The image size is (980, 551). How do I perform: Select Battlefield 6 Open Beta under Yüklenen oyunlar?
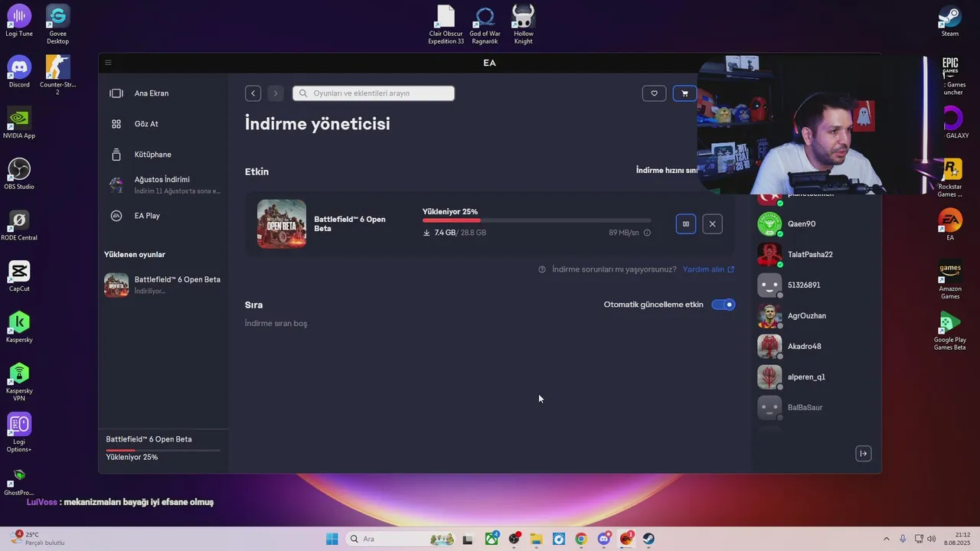(162, 285)
